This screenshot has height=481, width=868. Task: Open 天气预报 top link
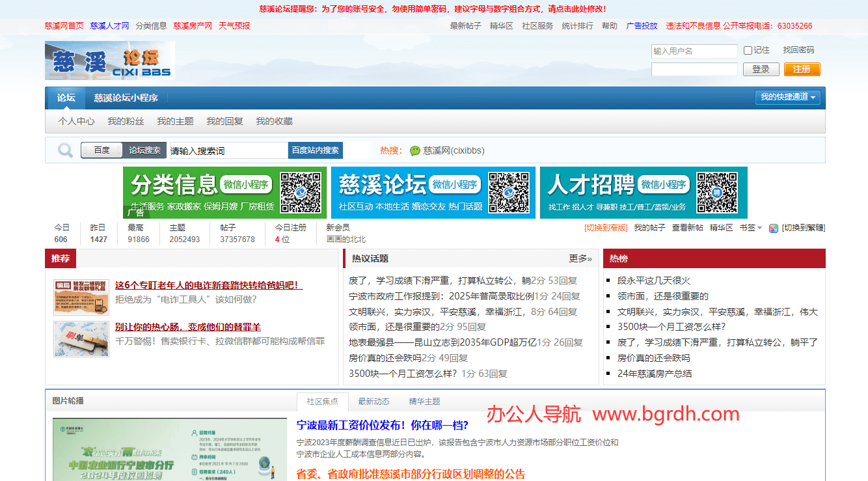[x=234, y=26]
